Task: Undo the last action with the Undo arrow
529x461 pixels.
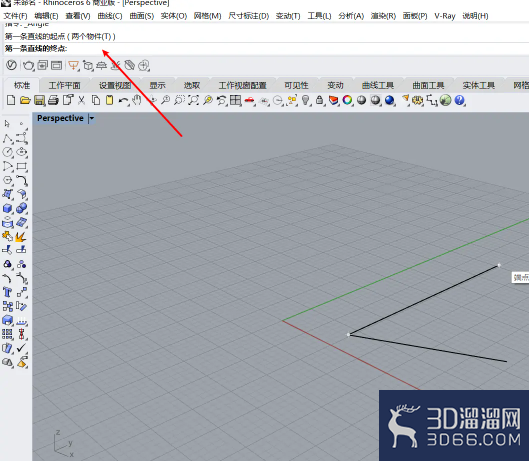Action: click(123, 100)
